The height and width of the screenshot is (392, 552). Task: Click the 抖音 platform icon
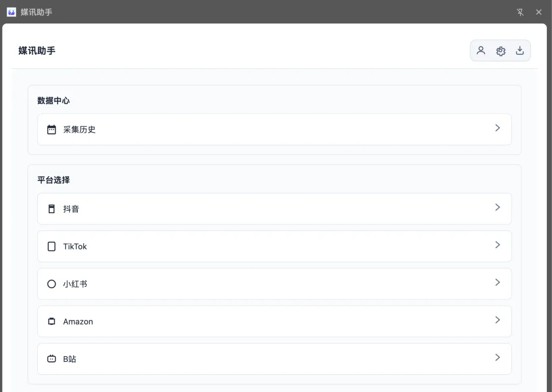tap(52, 209)
